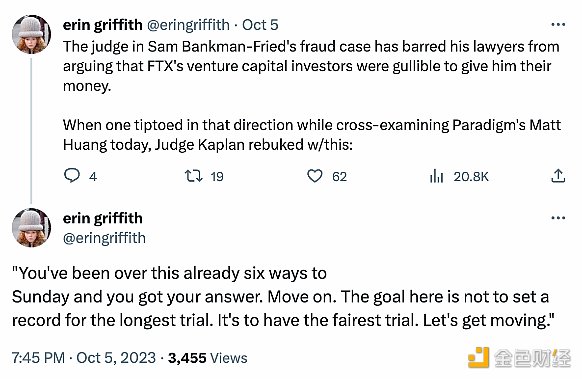Open erin griffith's avatar in first tweet
Viewport: 582px width, 379px height.
(x=31, y=35)
